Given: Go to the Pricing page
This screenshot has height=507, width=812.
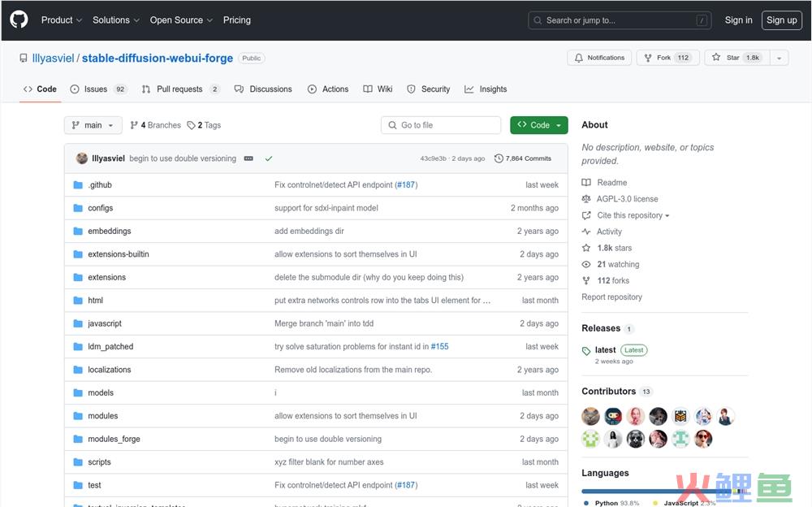Looking at the screenshot, I should coord(236,20).
